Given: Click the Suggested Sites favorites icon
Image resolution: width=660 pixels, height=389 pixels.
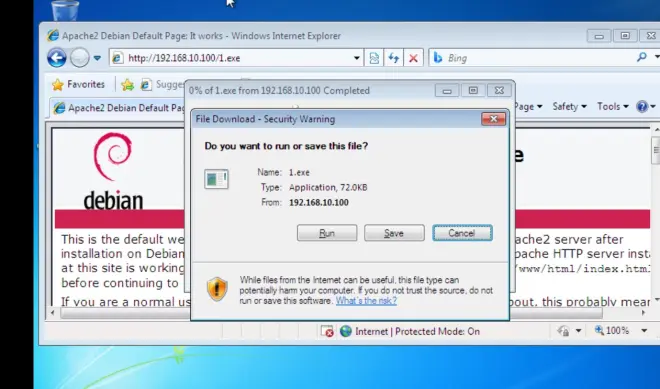Looking at the screenshot, I should (146, 85).
